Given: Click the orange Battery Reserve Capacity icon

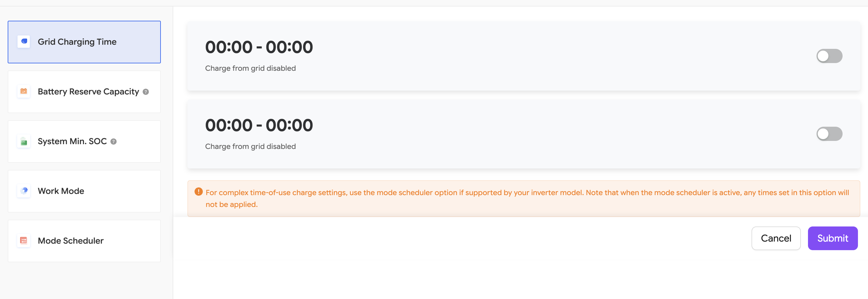Looking at the screenshot, I should pos(24,91).
